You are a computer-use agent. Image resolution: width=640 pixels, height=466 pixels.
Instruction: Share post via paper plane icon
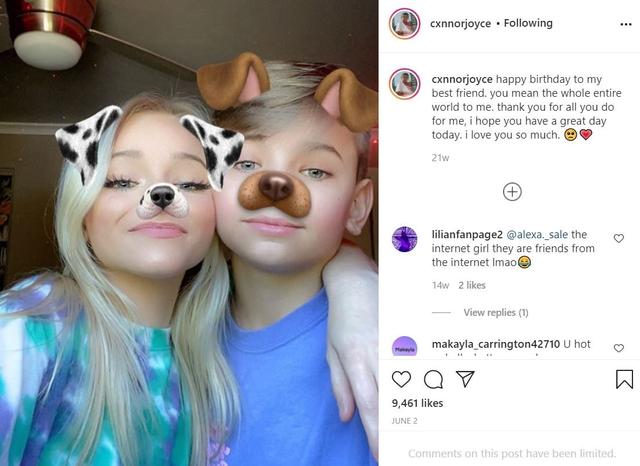(465, 379)
